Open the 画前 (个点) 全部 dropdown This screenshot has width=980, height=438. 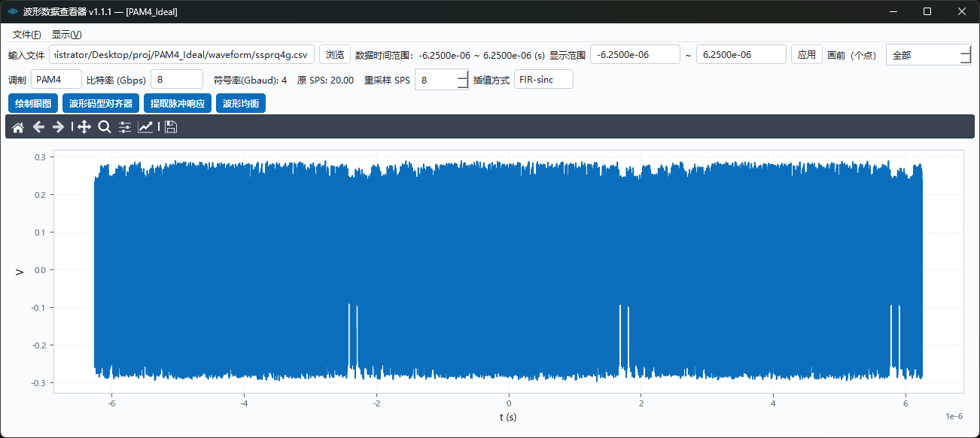coord(928,55)
